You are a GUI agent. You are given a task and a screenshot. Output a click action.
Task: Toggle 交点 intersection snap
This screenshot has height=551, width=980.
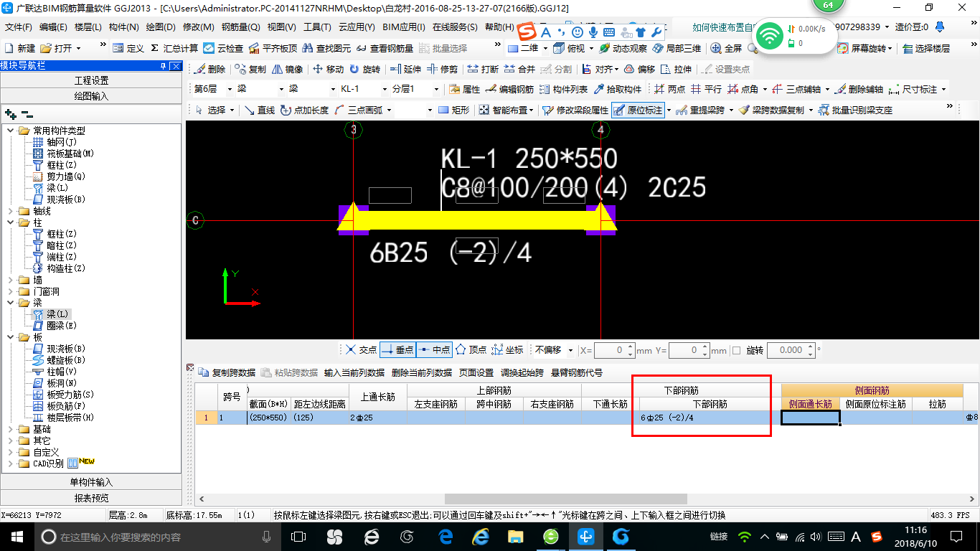pos(361,350)
